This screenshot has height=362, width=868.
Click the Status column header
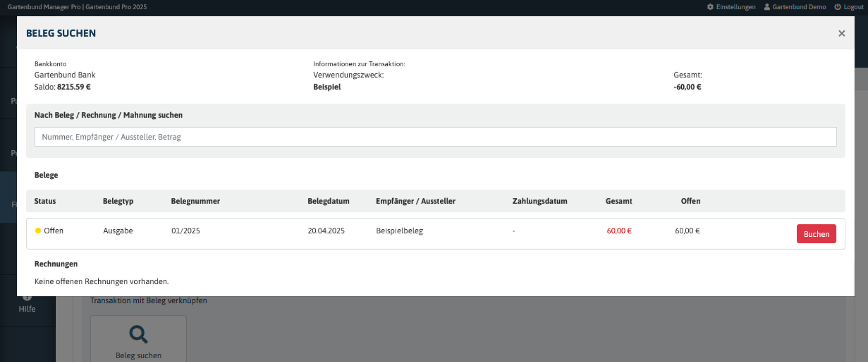[x=45, y=201]
